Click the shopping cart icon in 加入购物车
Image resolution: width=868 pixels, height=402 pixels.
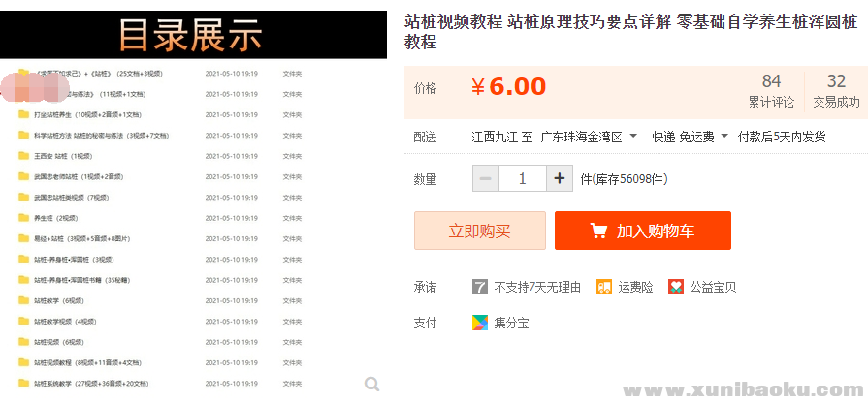[599, 232]
